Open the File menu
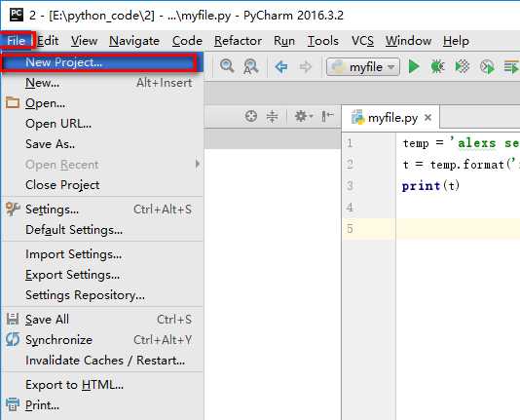Image resolution: width=520 pixels, height=420 pixels. [x=16, y=41]
